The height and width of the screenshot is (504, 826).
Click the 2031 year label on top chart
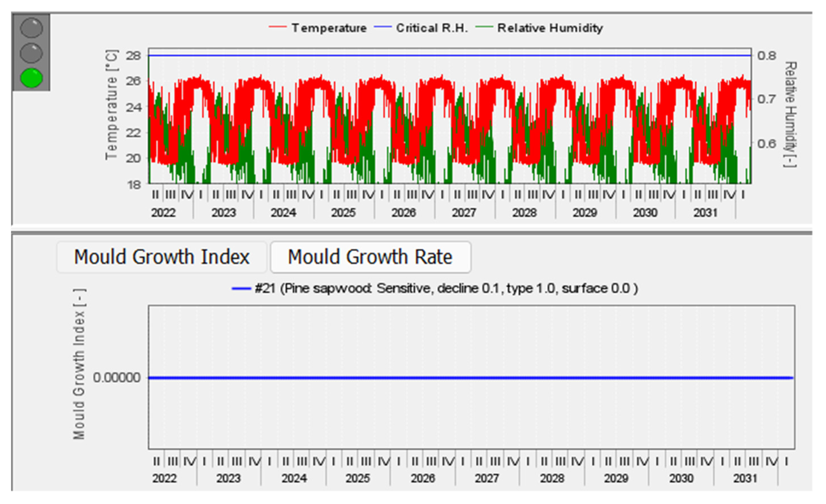(705, 212)
